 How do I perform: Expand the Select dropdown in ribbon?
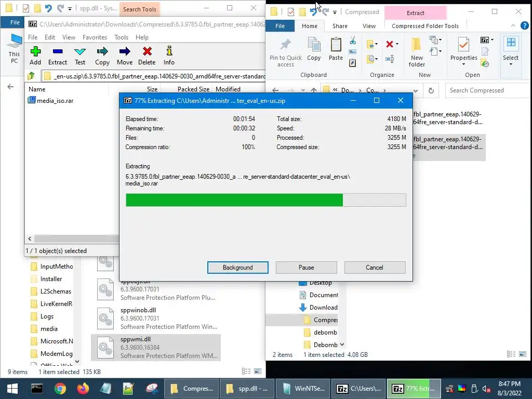click(511, 64)
